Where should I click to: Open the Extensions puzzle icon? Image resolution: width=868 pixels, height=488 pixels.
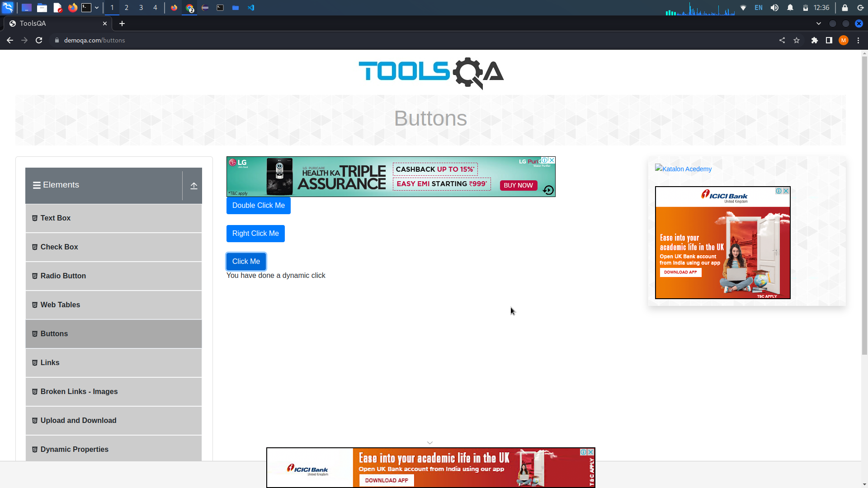814,40
